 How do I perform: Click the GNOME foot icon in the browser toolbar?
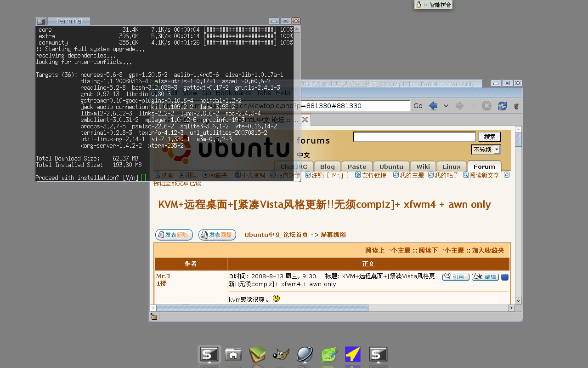point(516,106)
